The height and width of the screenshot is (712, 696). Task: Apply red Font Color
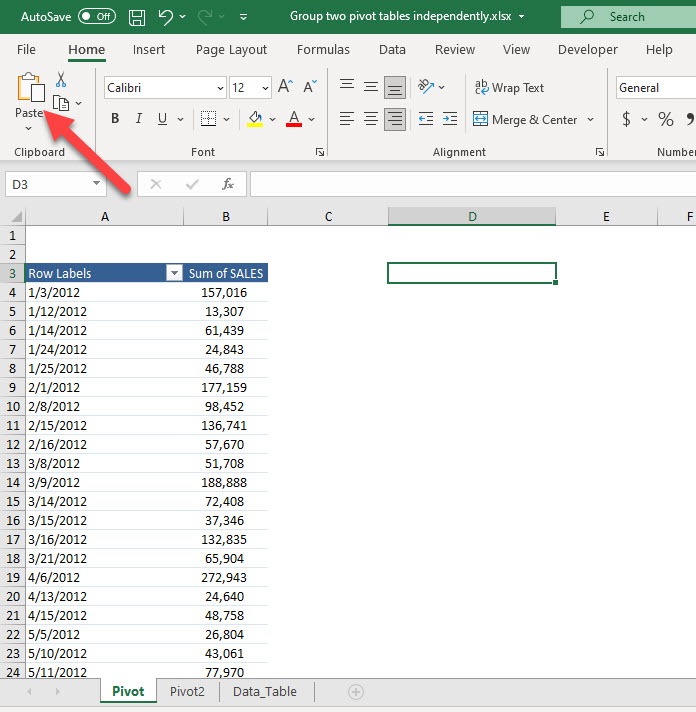pyautogui.click(x=294, y=119)
